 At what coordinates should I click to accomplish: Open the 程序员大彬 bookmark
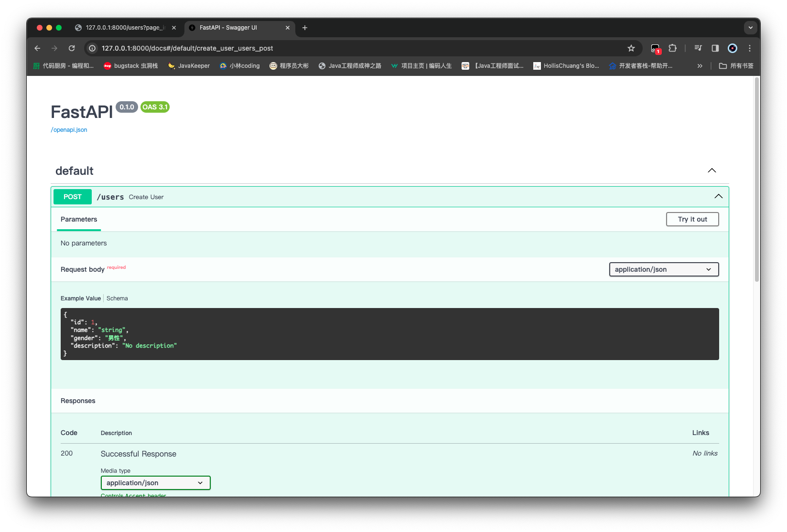[289, 66]
